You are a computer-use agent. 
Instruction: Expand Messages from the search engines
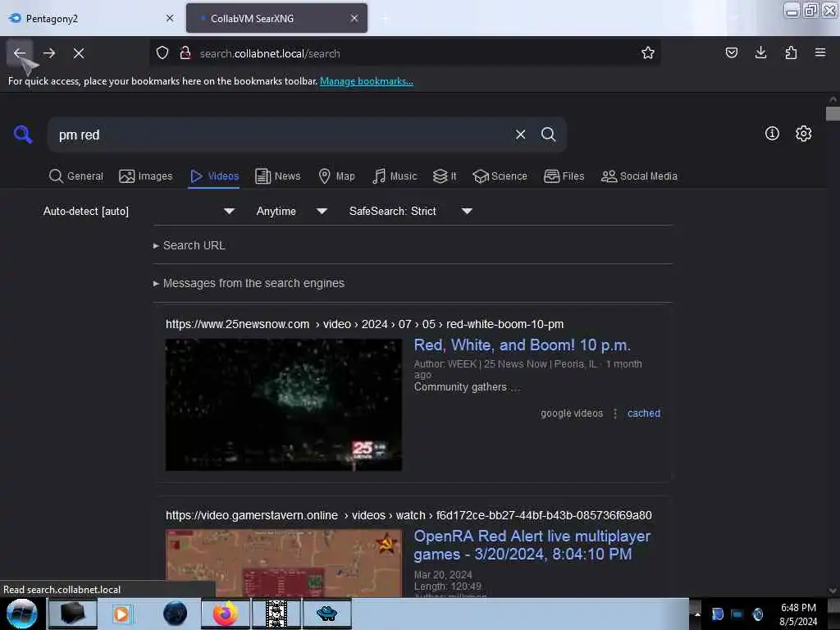click(x=249, y=283)
